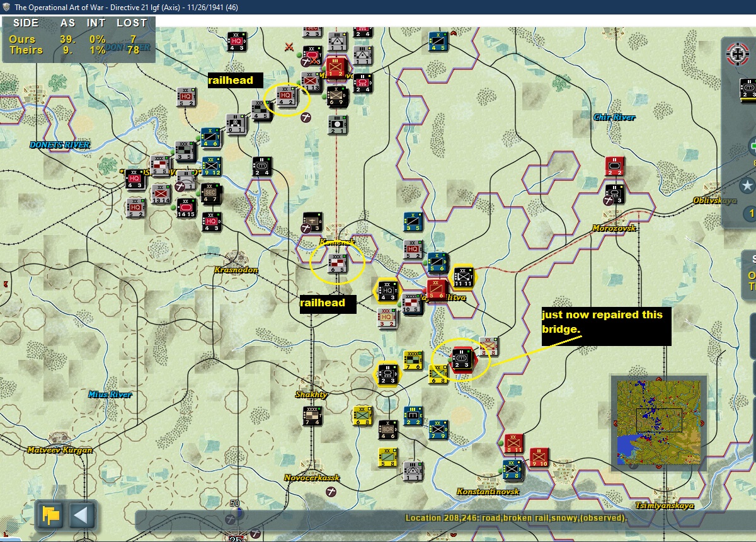Select the black BDR unit showing 4 6

tap(387, 429)
